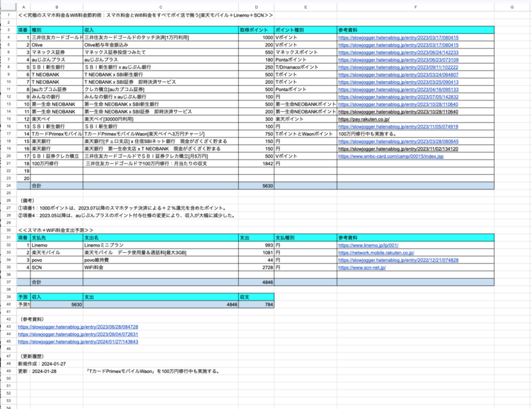Select column D header
532x409 pixels.
[x=256, y=7]
